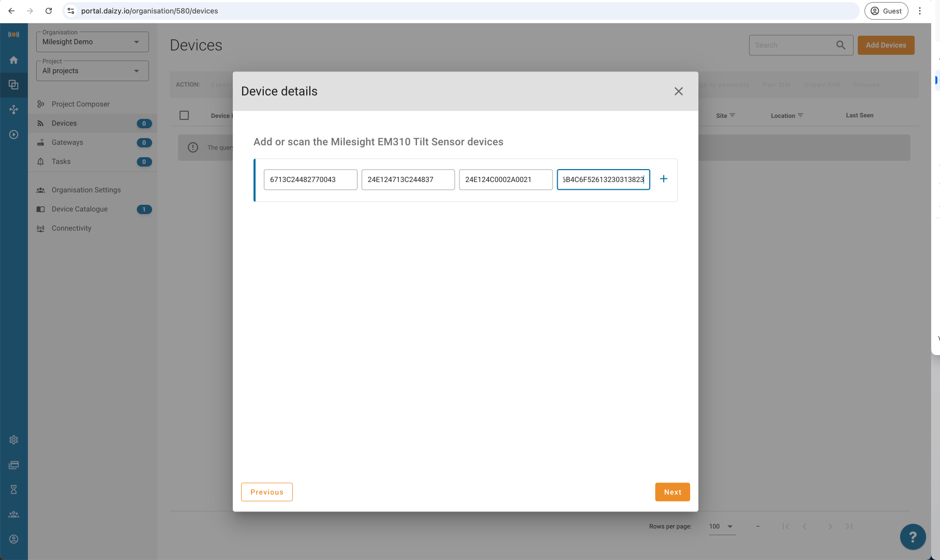Click the card stack icon in left rail
Screen dimensions: 940x560
coord(14,465)
